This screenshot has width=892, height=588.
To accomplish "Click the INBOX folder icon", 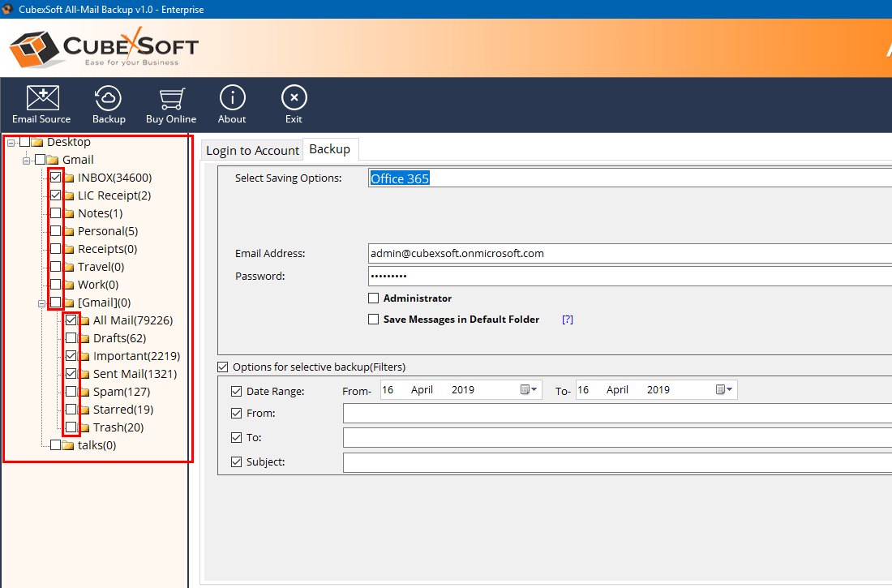I will [x=69, y=178].
